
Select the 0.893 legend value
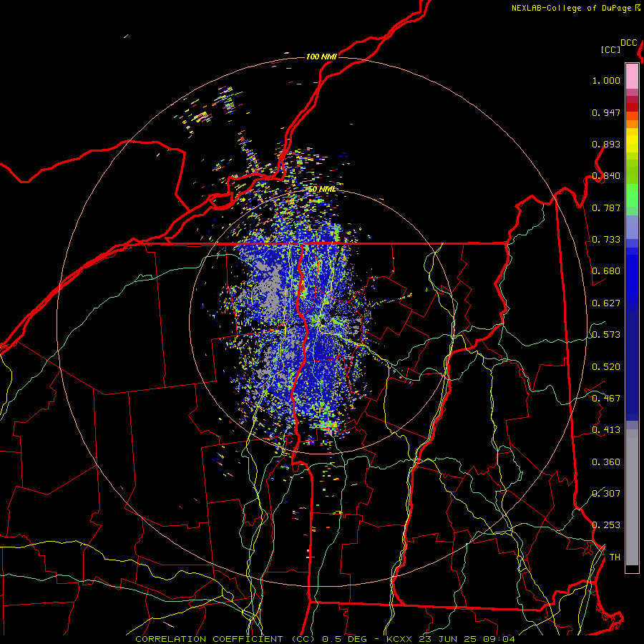(606, 144)
